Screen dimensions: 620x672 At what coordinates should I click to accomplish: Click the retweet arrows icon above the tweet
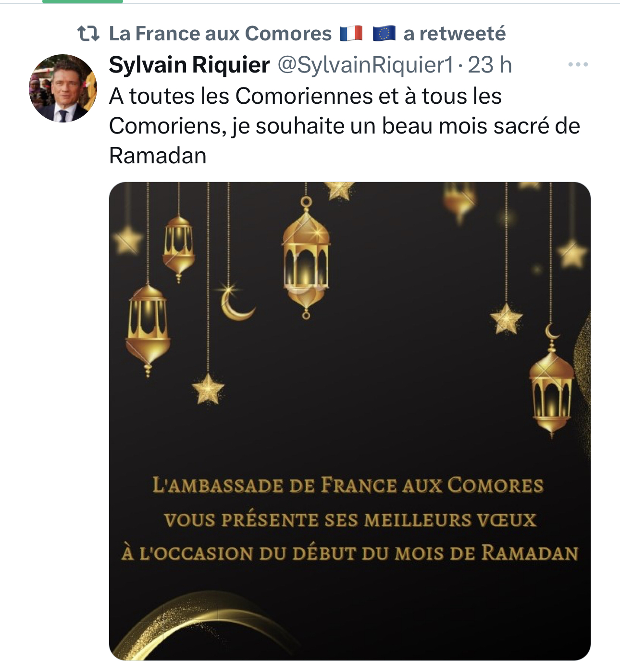click(88, 34)
